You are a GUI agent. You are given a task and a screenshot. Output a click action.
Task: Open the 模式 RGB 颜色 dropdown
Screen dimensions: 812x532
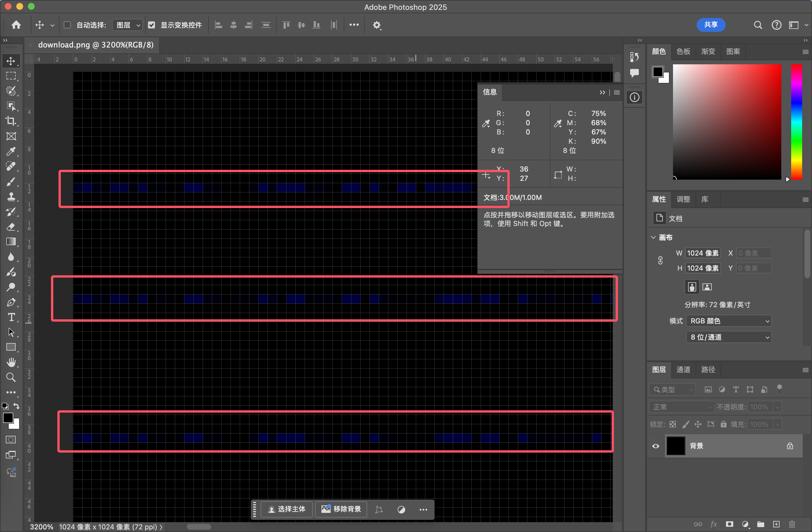[x=728, y=321]
